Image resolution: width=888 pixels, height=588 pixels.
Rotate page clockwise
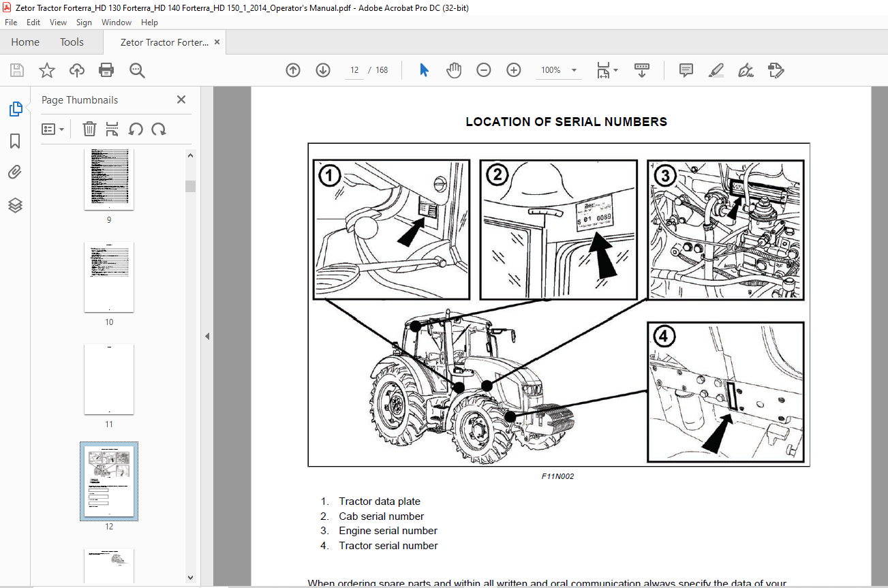(159, 129)
